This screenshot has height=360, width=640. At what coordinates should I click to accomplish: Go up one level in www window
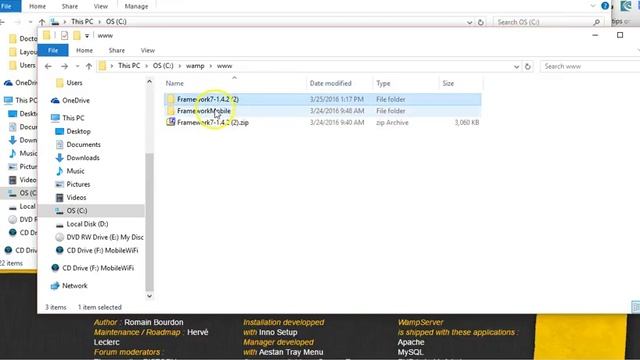(x=89, y=66)
